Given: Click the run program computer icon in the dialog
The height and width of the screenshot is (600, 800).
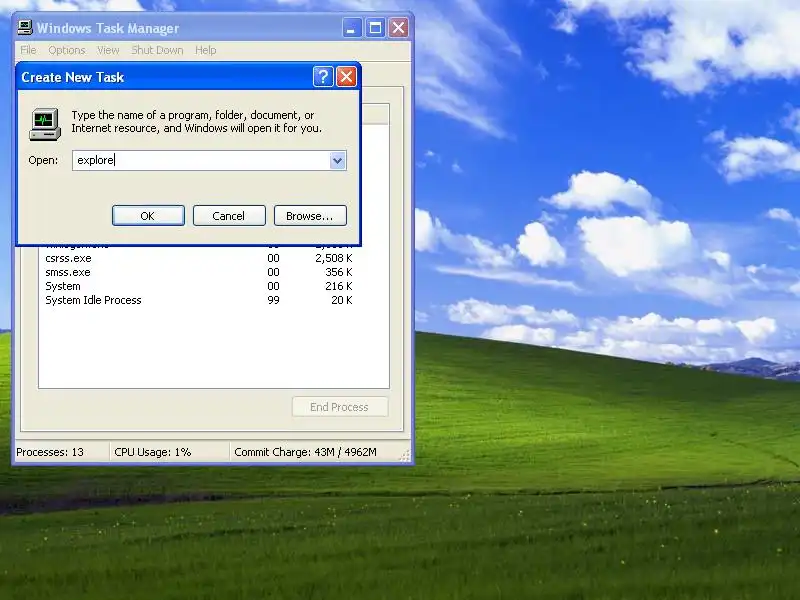Looking at the screenshot, I should click(45, 124).
